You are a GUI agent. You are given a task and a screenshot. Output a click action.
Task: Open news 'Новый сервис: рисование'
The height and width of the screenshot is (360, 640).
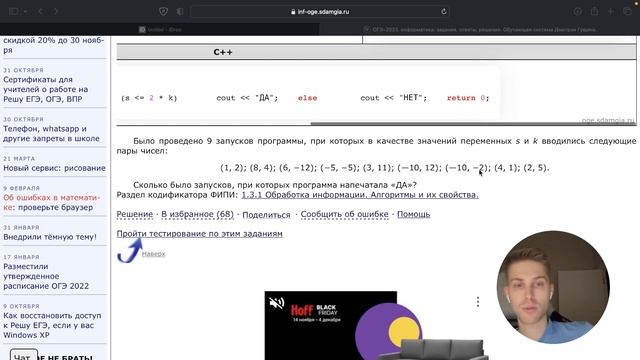(54, 168)
